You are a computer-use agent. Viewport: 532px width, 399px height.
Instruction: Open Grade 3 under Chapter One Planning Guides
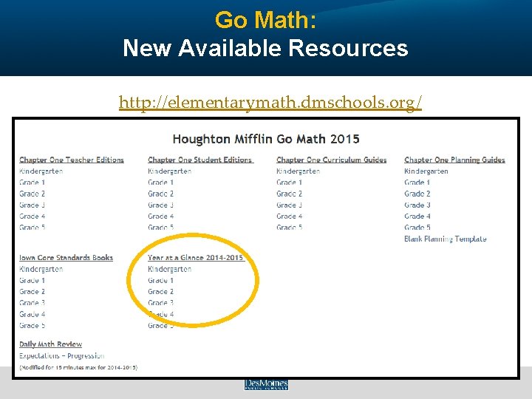(417, 205)
